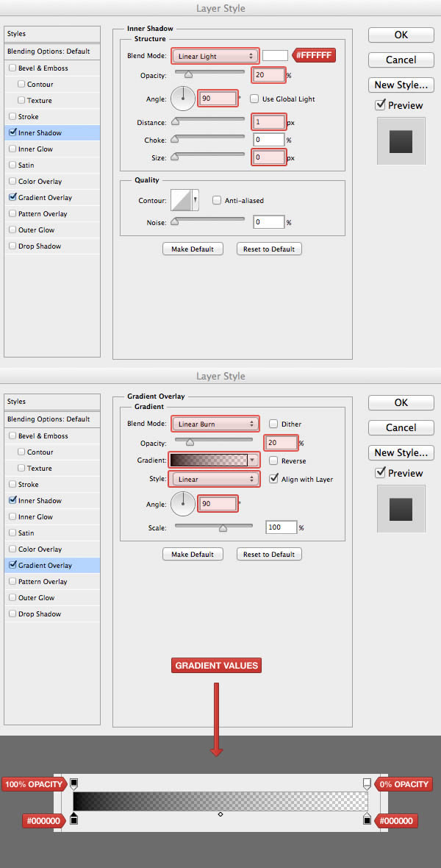The width and height of the screenshot is (441, 868).
Task: Open the Linear Light blend mode dropdown
Action: [x=215, y=56]
